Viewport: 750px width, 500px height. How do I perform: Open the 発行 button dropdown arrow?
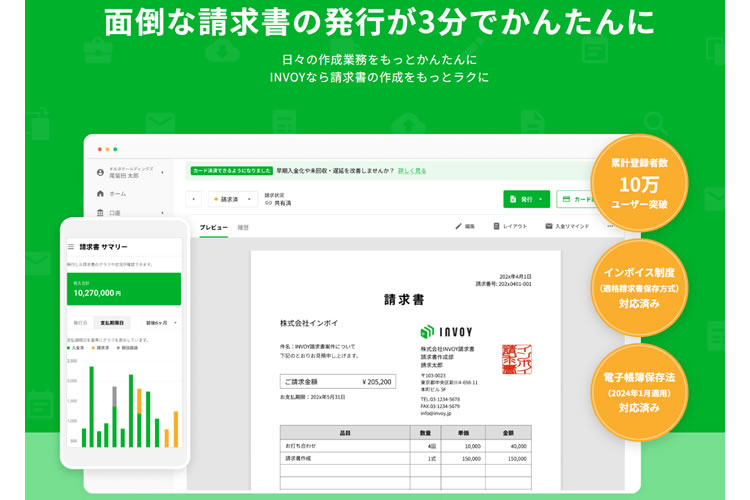click(x=541, y=199)
